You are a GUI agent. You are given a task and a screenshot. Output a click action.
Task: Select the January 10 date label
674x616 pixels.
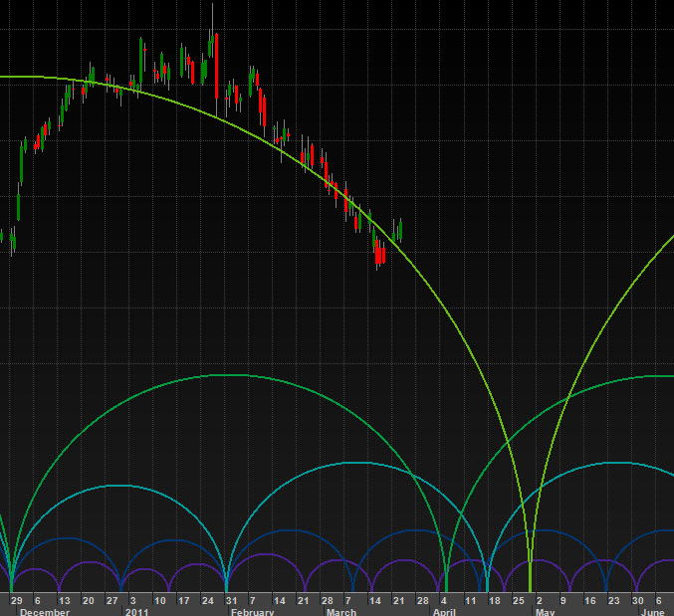[x=160, y=600]
